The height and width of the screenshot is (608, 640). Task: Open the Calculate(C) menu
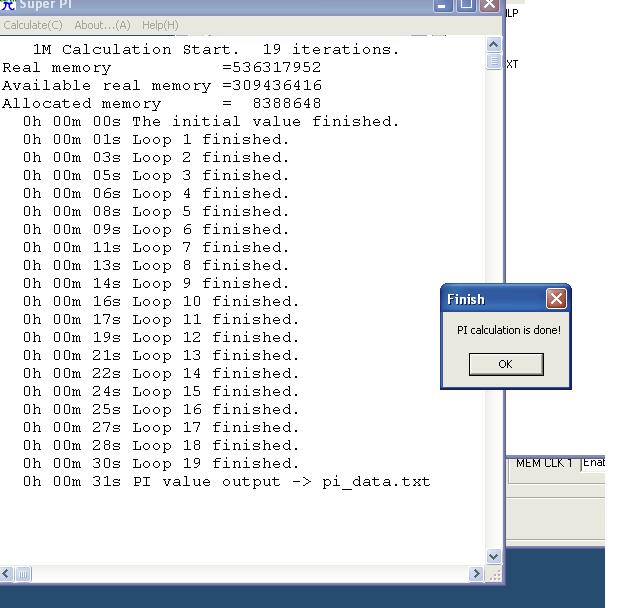pyautogui.click(x=33, y=25)
